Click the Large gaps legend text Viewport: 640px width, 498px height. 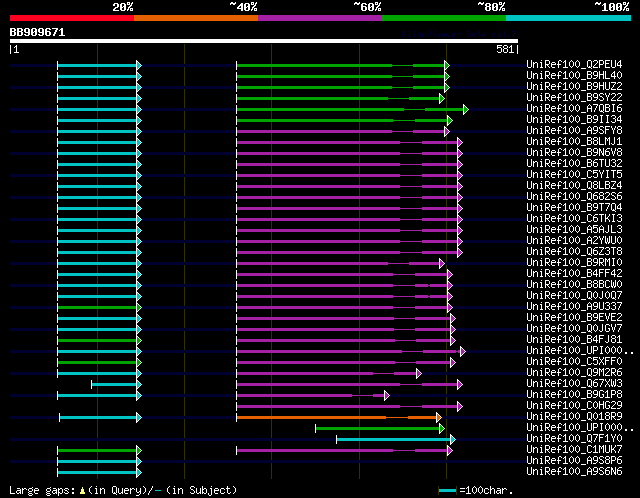click(123, 490)
